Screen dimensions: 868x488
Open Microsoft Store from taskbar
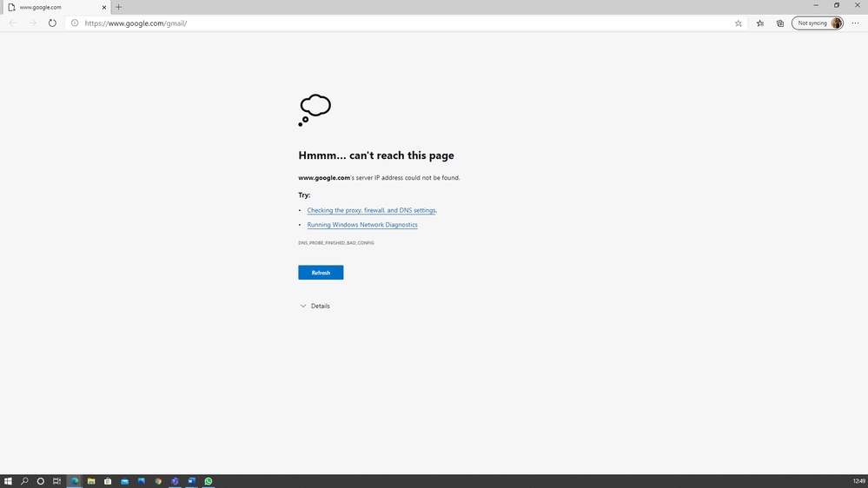click(108, 481)
